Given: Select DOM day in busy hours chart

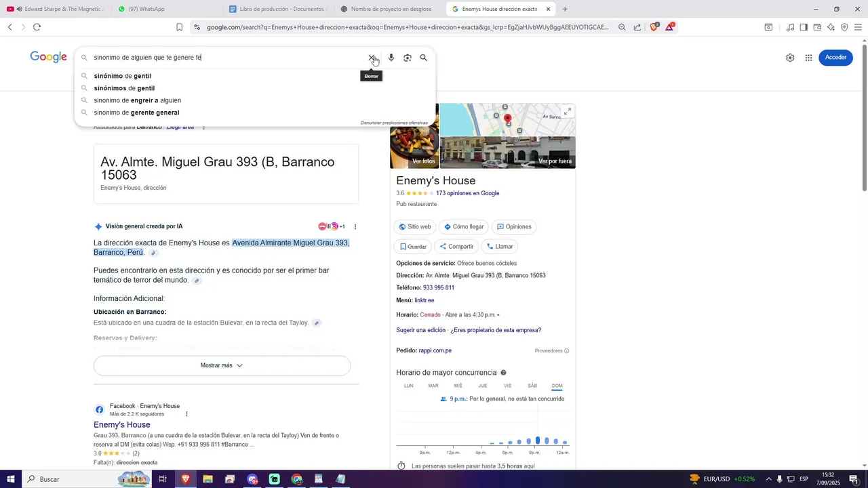Looking at the screenshot, I should click(557, 386).
